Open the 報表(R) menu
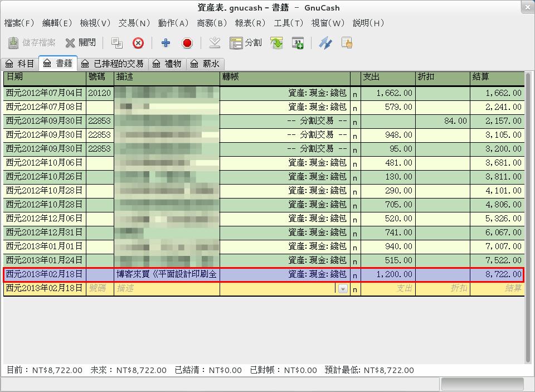The height and width of the screenshot is (392, 535). pos(250,23)
